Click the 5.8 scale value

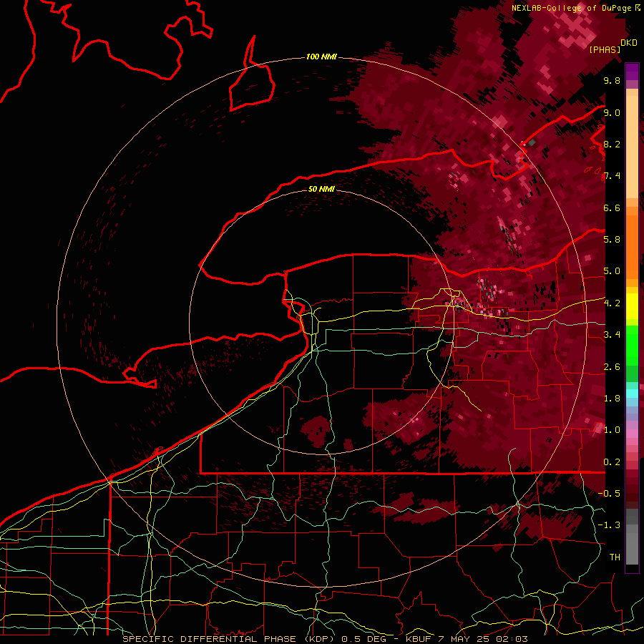(612, 240)
